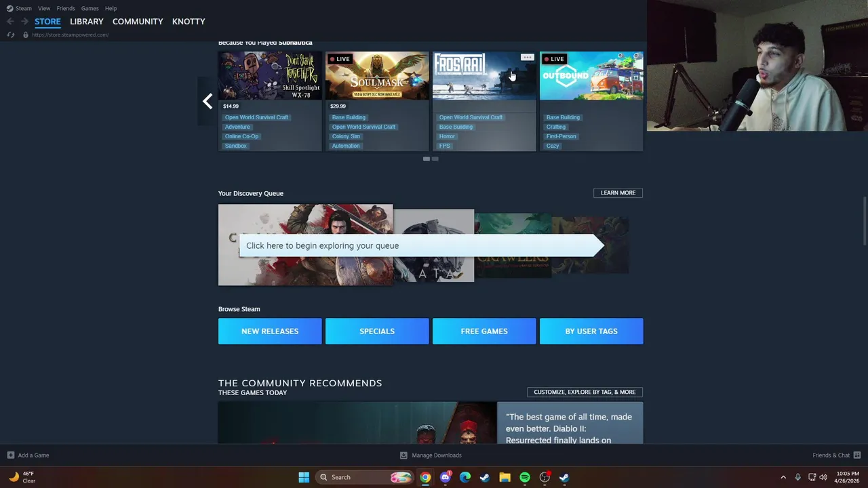Open network settings from system tray

tap(812, 477)
